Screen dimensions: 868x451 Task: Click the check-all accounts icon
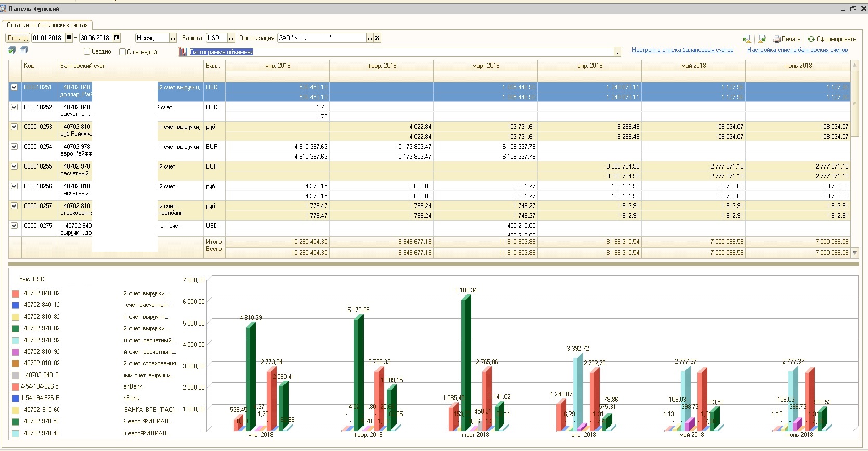(x=12, y=50)
